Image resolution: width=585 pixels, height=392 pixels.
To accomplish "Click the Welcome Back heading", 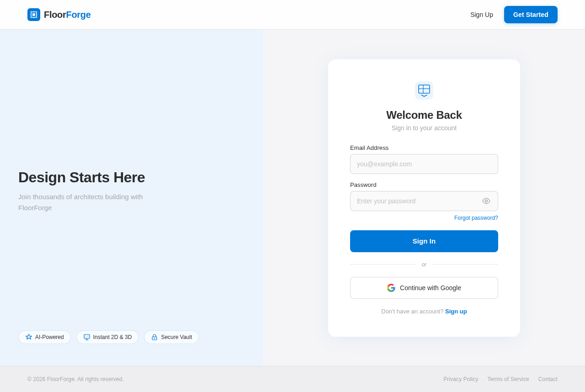I will click(x=424, y=115).
